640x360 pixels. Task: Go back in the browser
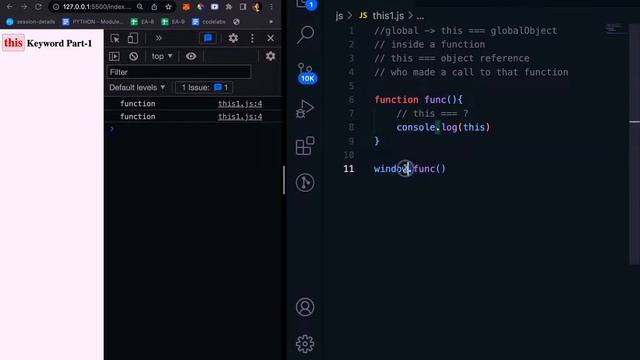pyautogui.click(x=9, y=7)
